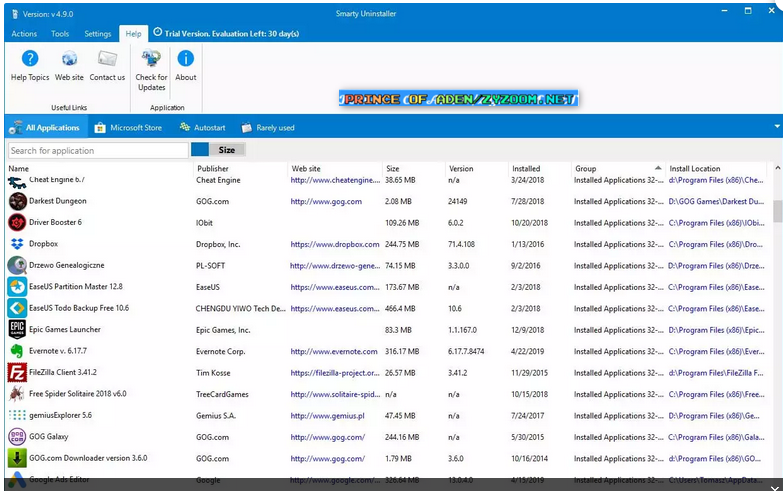
Task: Show the Rarely used tab
Action: click(x=268, y=128)
